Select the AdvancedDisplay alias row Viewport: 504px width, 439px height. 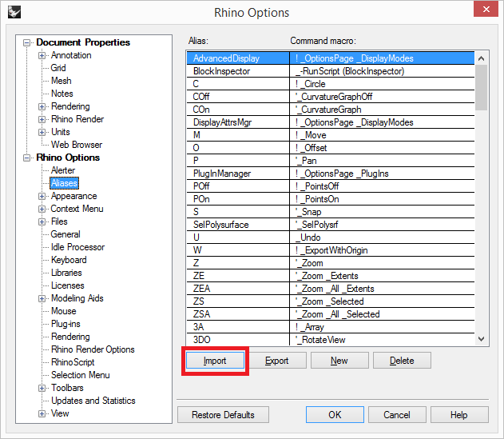(331, 58)
